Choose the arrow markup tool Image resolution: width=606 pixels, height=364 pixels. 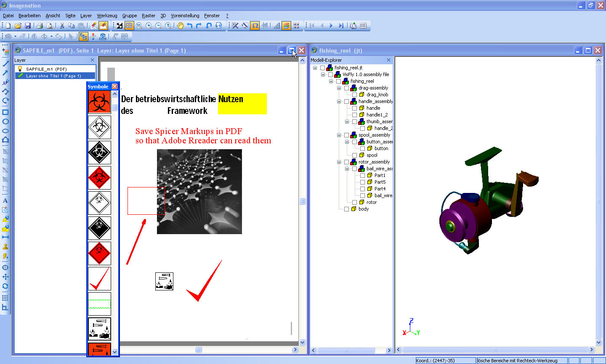coord(5,73)
